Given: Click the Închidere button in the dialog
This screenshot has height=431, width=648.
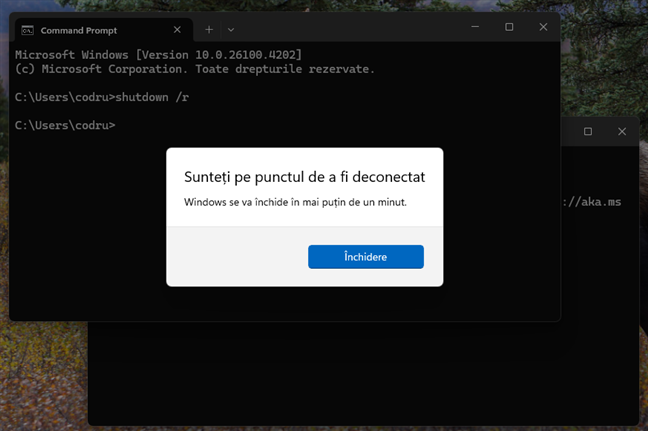Looking at the screenshot, I should tap(366, 257).
